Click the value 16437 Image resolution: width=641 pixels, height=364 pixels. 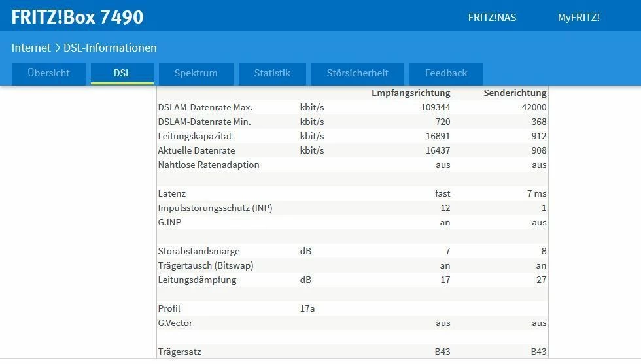pyautogui.click(x=438, y=150)
